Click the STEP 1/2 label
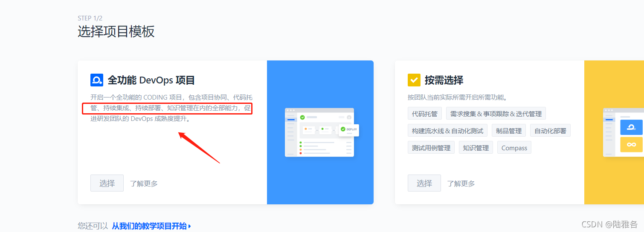Viewport: 644px width, 232px height. (x=90, y=18)
